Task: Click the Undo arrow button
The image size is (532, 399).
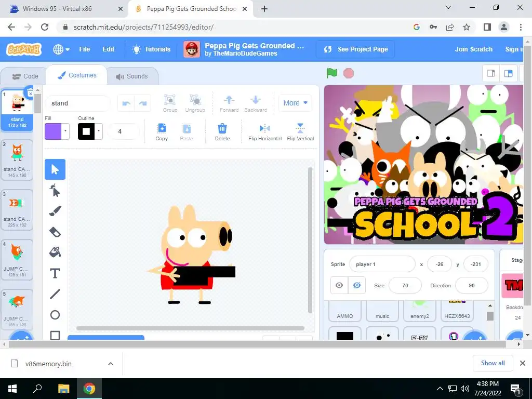Action: click(126, 103)
